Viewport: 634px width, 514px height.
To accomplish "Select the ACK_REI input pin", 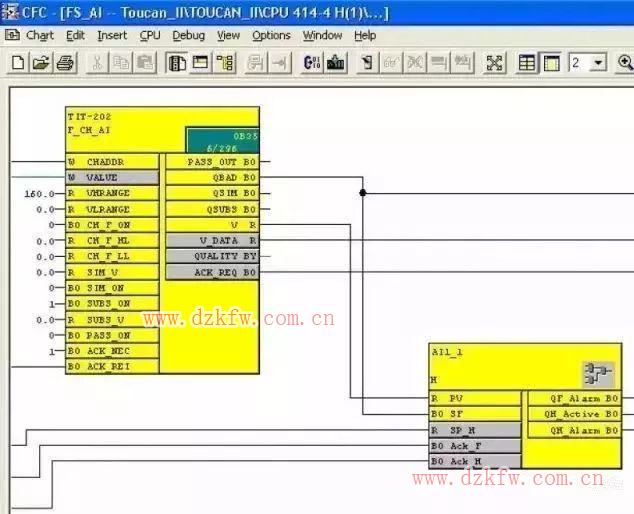I will pyautogui.click(x=112, y=366).
